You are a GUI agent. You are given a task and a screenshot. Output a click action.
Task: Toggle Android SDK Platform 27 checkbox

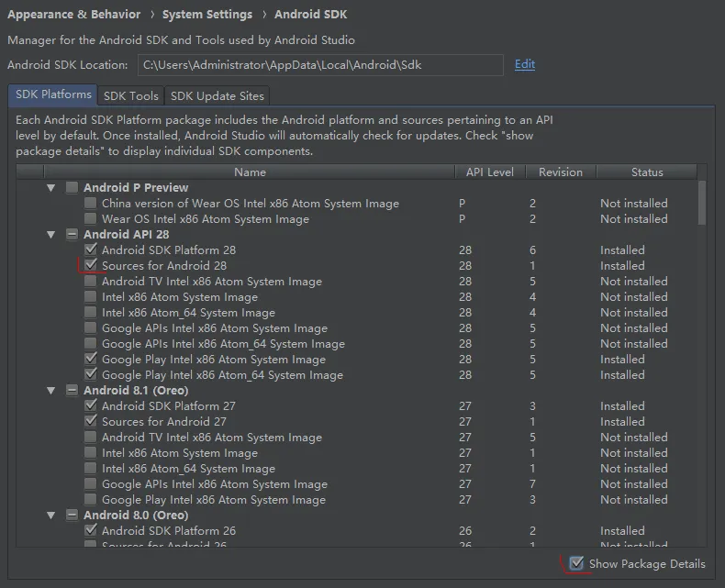pyautogui.click(x=90, y=406)
